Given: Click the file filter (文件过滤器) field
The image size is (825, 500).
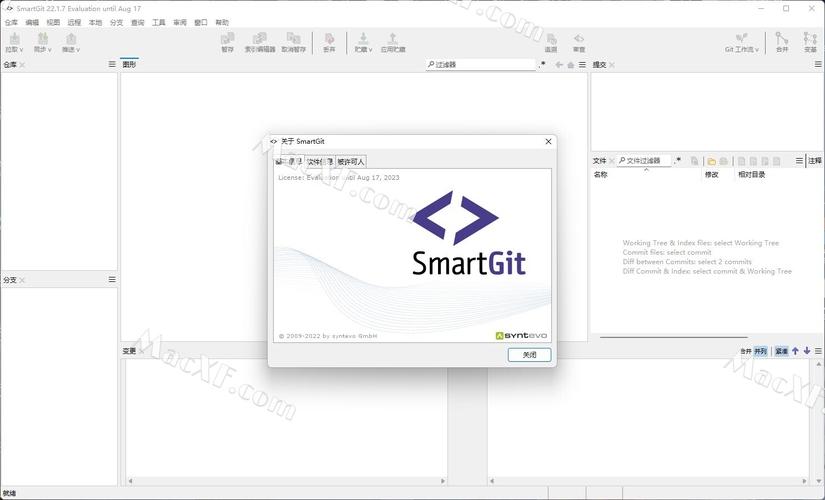Looking at the screenshot, I should (x=644, y=161).
